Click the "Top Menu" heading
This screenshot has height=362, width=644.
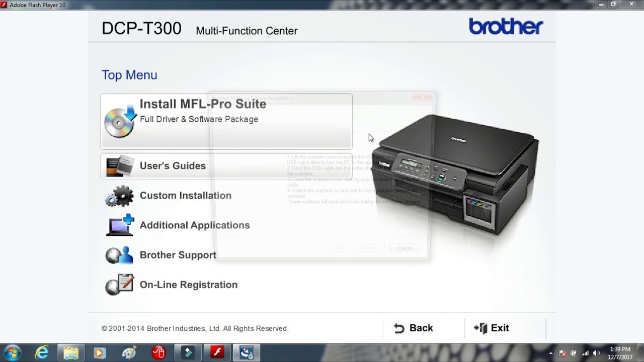point(129,75)
